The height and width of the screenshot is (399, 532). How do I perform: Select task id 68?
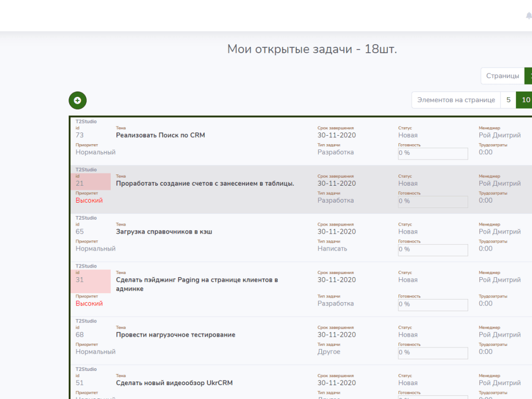(79, 335)
